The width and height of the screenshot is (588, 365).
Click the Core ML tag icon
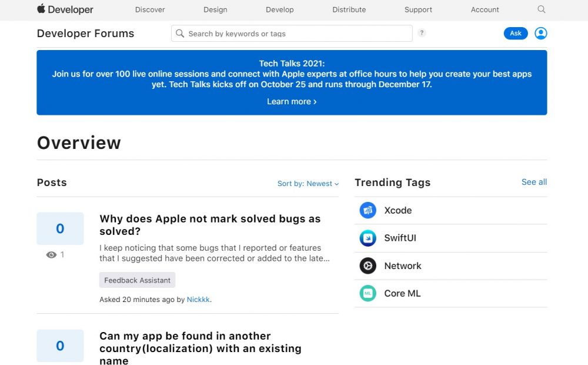click(x=367, y=293)
